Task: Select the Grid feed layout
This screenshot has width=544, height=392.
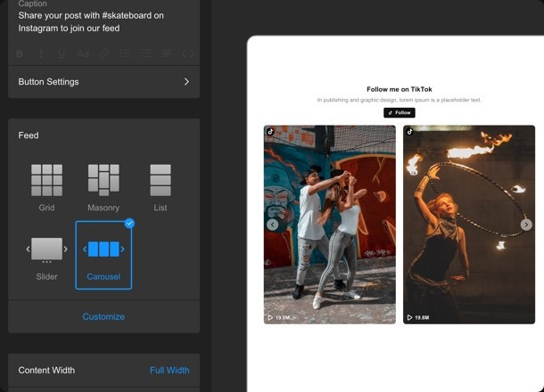Action: point(46,187)
